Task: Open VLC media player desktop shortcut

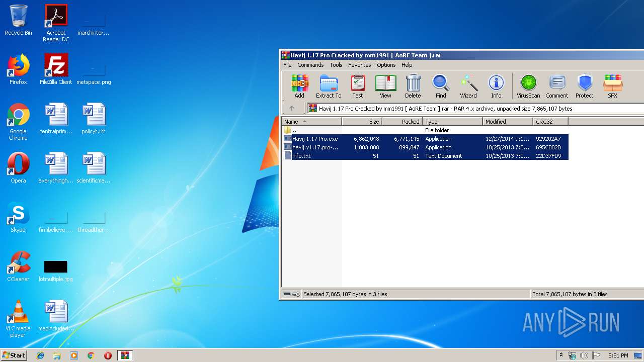Action: tap(18, 319)
